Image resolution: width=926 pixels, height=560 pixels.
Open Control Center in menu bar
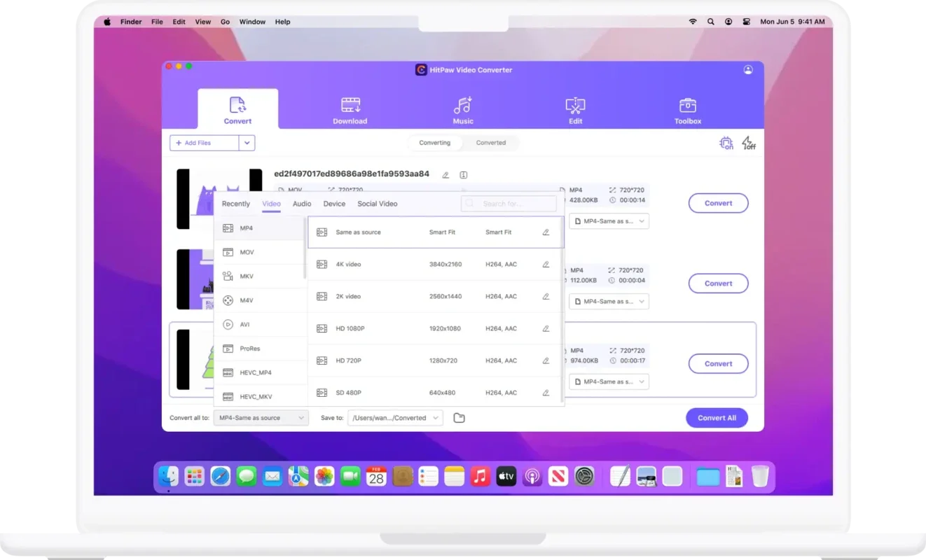tap(747, 22)
